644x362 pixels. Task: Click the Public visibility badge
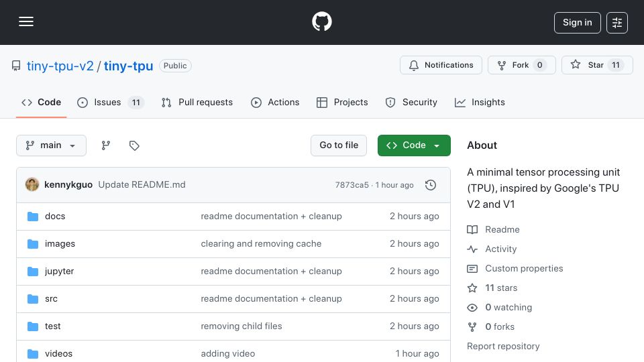pos(175,66)
